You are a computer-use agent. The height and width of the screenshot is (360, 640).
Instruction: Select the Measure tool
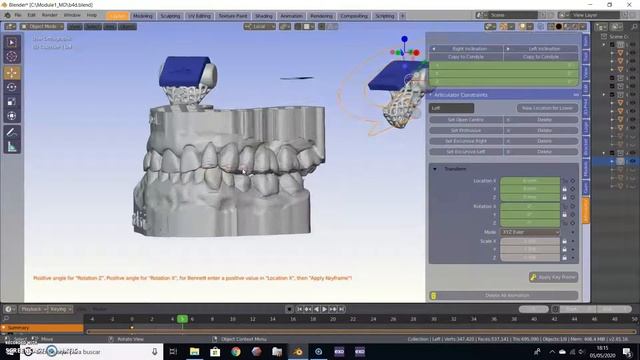coord(12,146)
